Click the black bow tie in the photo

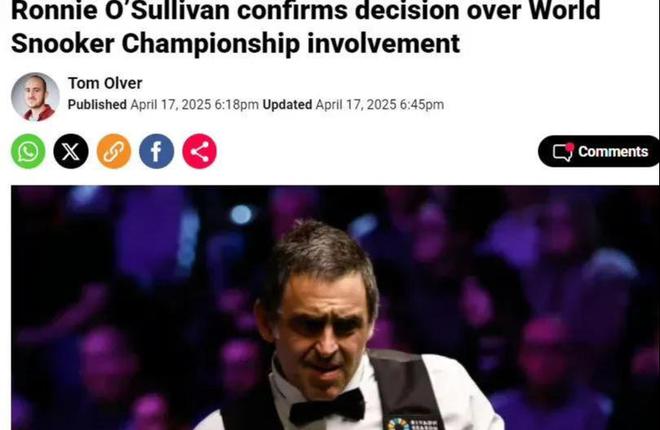pos(327,407)
